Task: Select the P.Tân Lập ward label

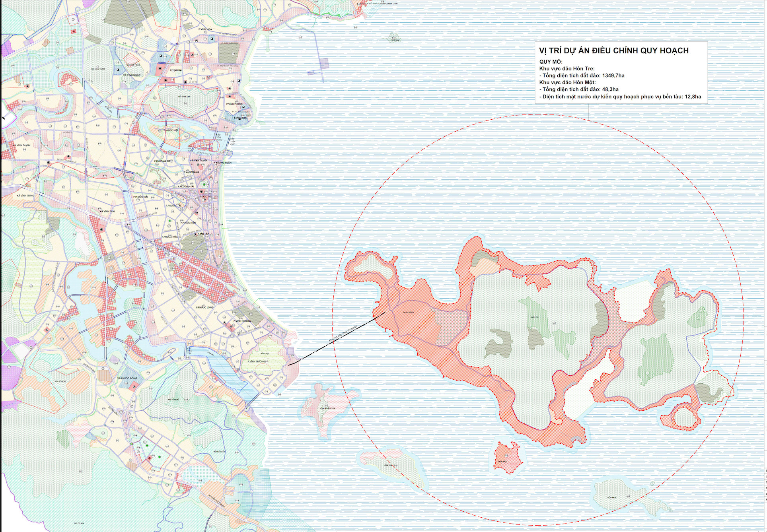Action: (203, 234)
